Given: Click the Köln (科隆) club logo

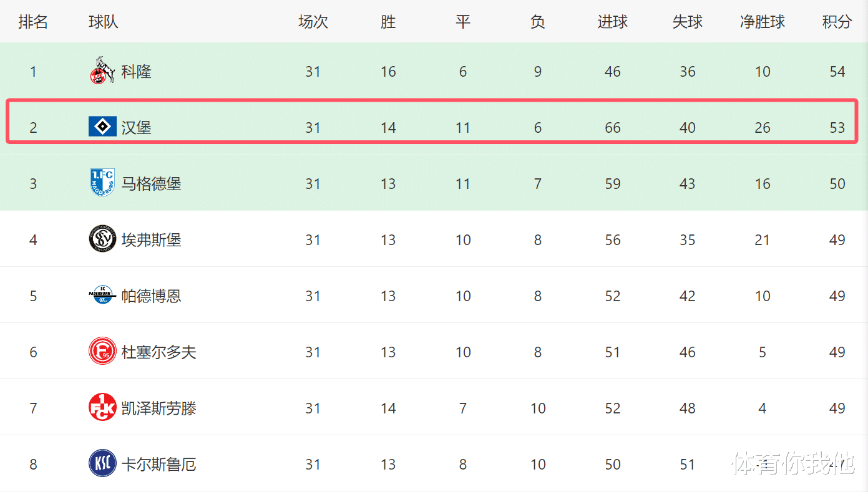Looking at the screenshot, I should pos(102,70).
